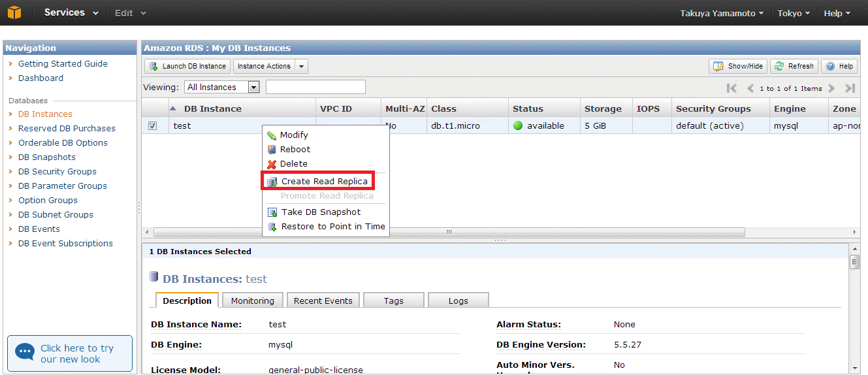Open DB Event Subscriptions link
The image size is (868, 375).
[65, 244]
